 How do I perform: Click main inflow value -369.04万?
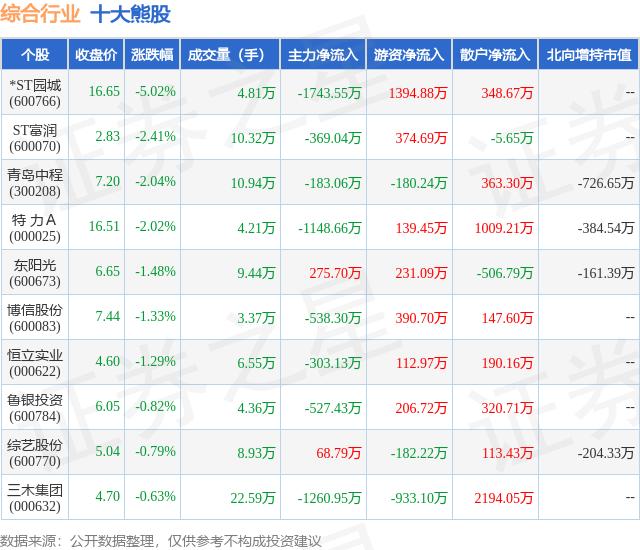coord(333,138)
